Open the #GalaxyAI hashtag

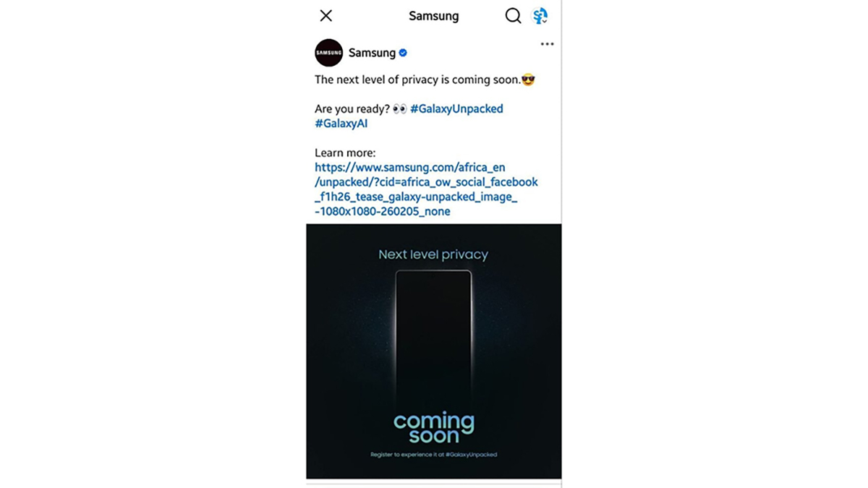coord(341,124)
